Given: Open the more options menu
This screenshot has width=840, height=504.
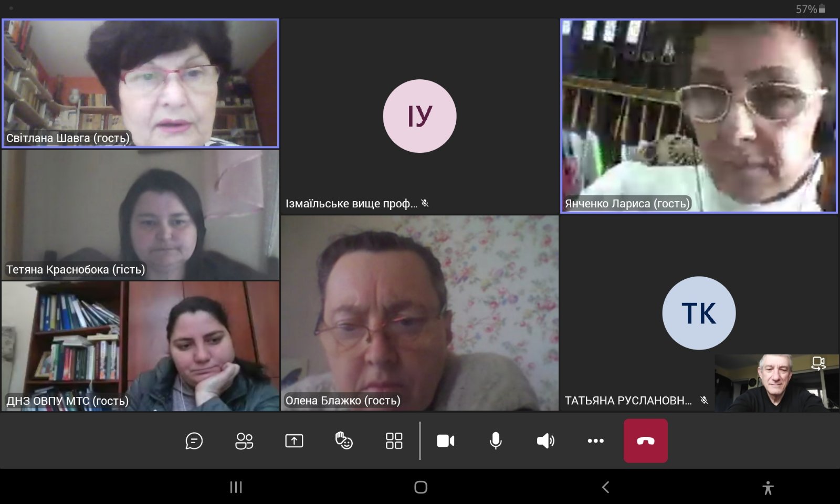Looking at the screenshot, I should click(595, 441).
